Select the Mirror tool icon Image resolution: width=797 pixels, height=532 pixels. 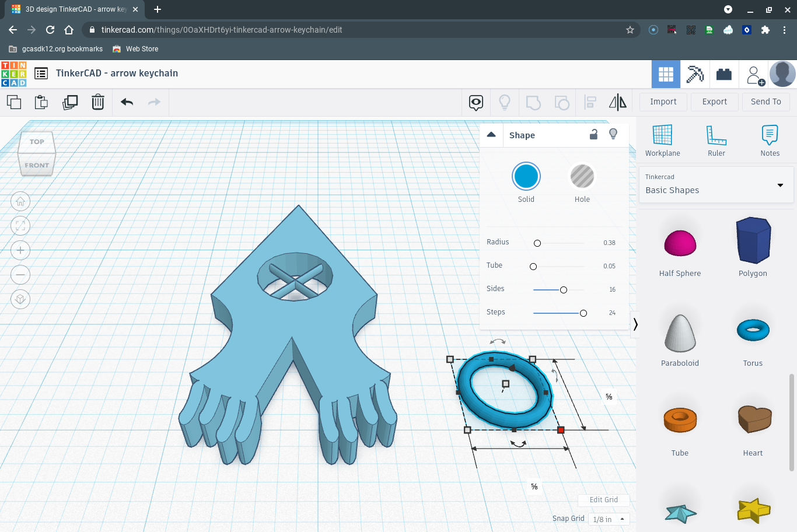coord(617,103)
